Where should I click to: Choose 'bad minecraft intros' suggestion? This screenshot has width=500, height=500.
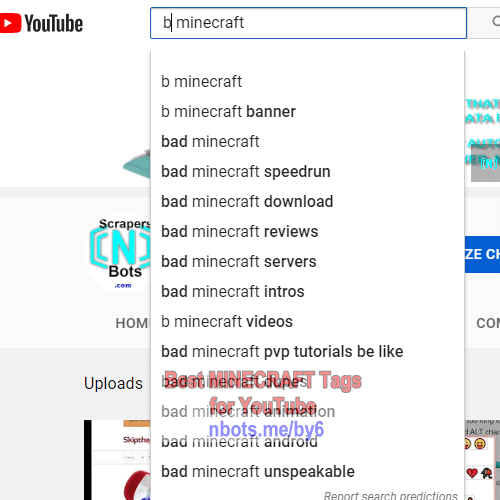pyautogui.click(x=307, y=292)
